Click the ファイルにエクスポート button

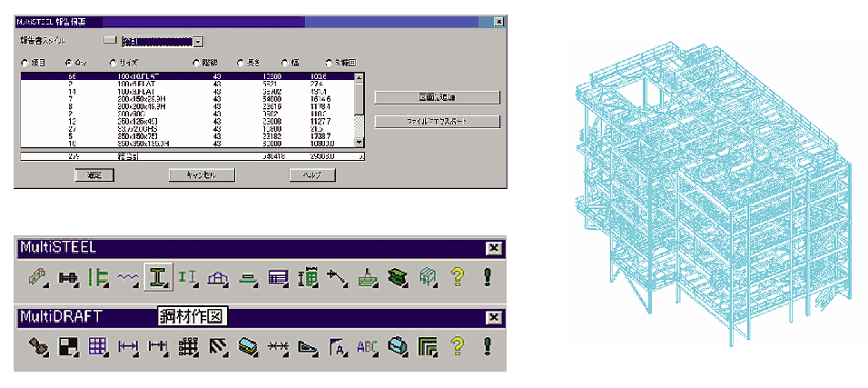pyautogui.click(x=438, y=121)
